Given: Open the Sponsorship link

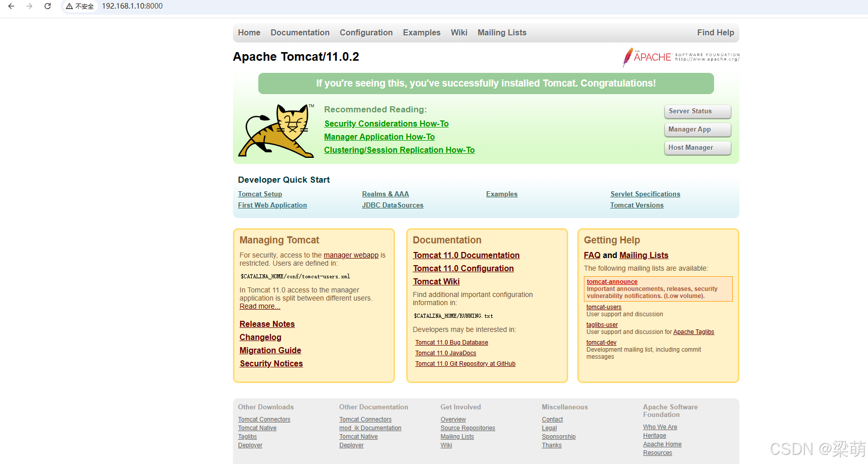Looking at the screenshot, I should pos(559,437).
